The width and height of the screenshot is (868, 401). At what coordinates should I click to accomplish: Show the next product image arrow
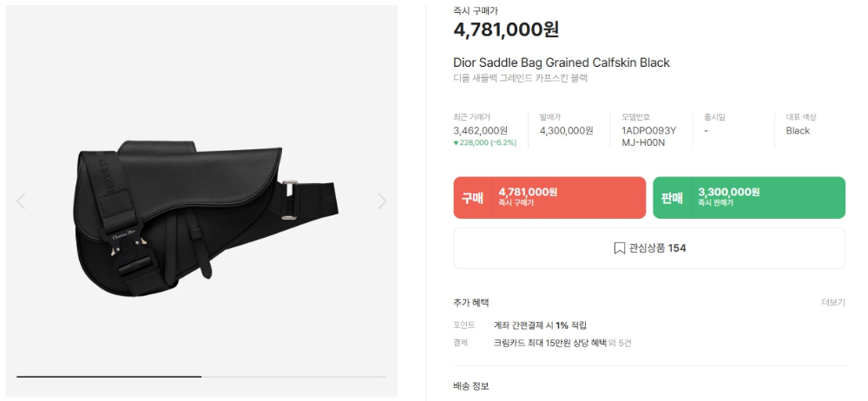click(x=382, y=201)
